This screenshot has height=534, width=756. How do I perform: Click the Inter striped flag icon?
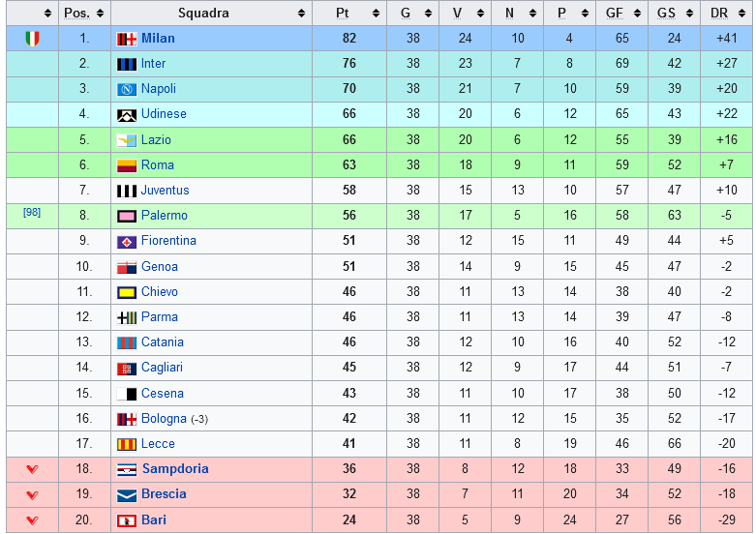click(x=126, y=64)
